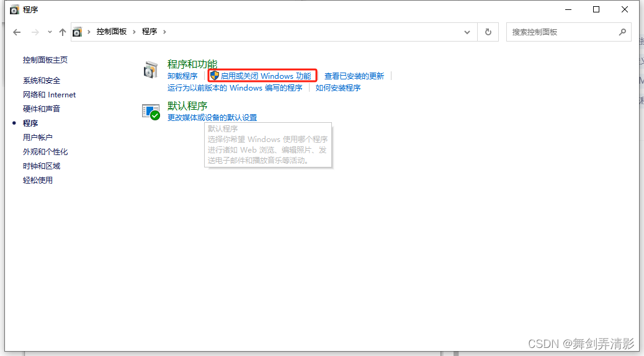
Task: Open 用户帐户 category
Action: [x=38, y=138]
